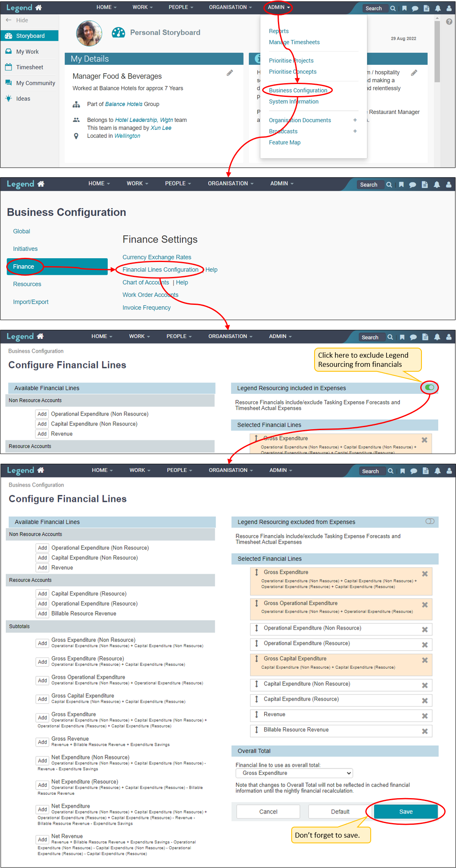Click the edit pencil in the My Details panel
This screenshot has width=456, height=868.
tap(230, 73)
